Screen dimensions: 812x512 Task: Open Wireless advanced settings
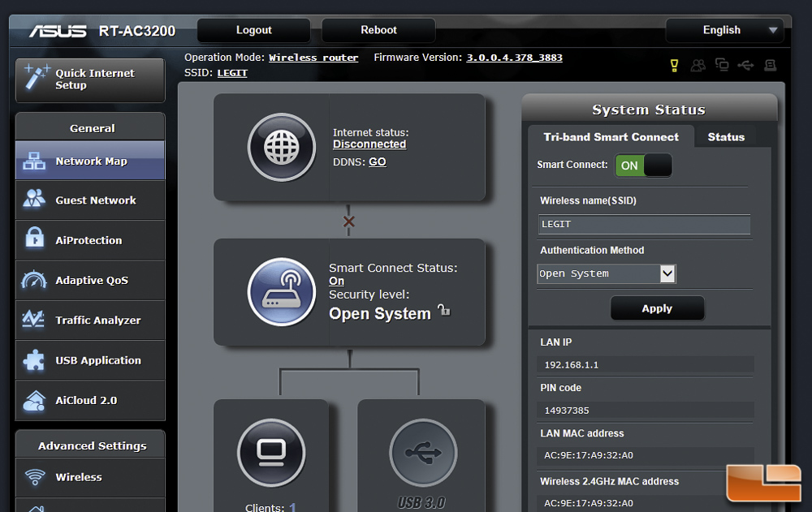tap(90, 477)
